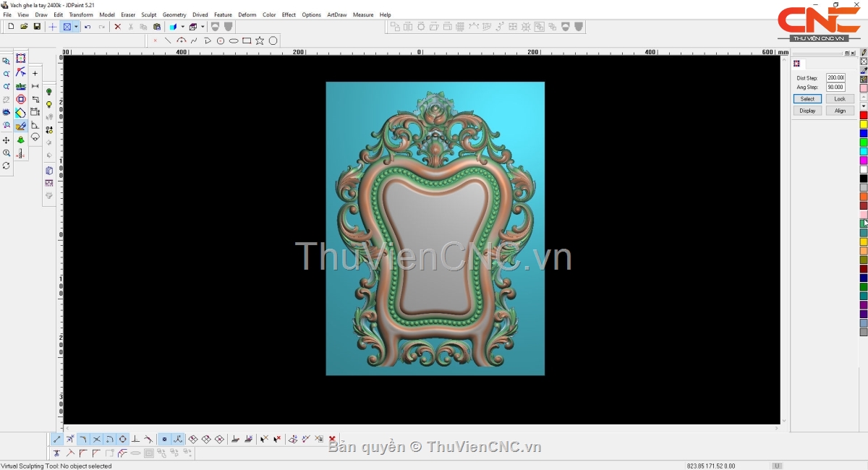This screenshot has width=868, height=470.
Task: Expand the dropdown beside the selection box tool
Action: (76, 27)
